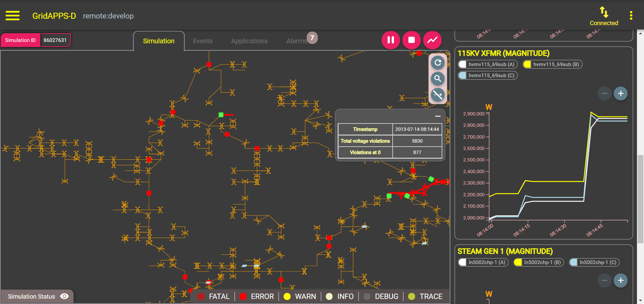644x304 pixels.
Task: Select timestamp value 2013-07-14 08:14:44
Action: 417,129
